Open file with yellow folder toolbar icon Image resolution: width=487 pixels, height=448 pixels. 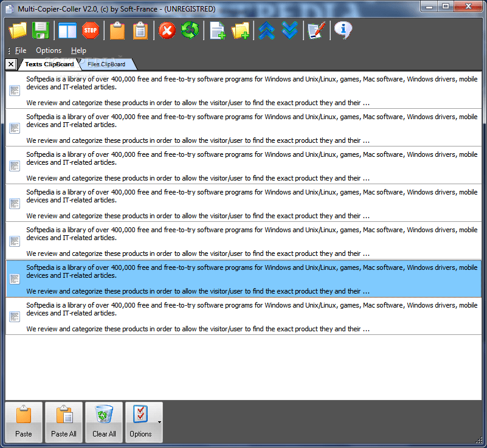(x=18, y=30)
